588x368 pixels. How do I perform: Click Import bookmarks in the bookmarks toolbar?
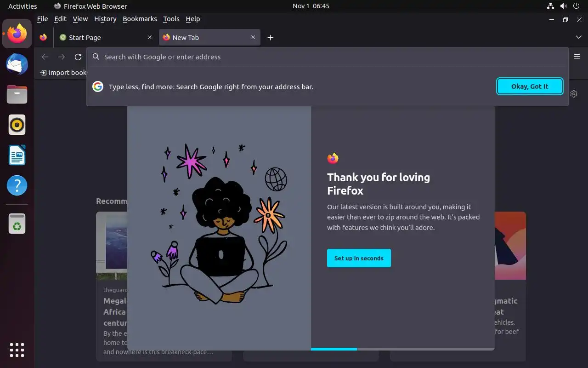(63, 73)
